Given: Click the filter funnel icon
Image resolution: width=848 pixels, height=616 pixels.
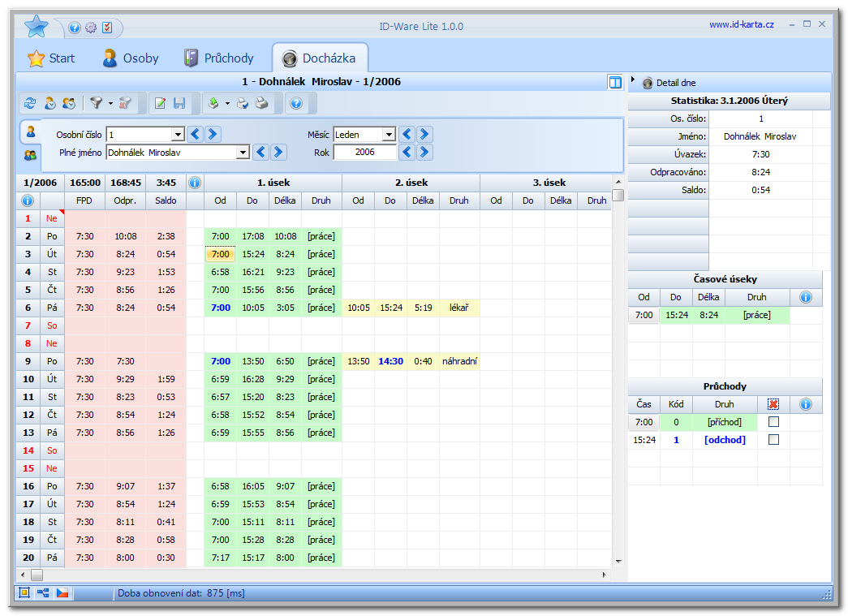Looking at the screenshot, I should point(97,103).
